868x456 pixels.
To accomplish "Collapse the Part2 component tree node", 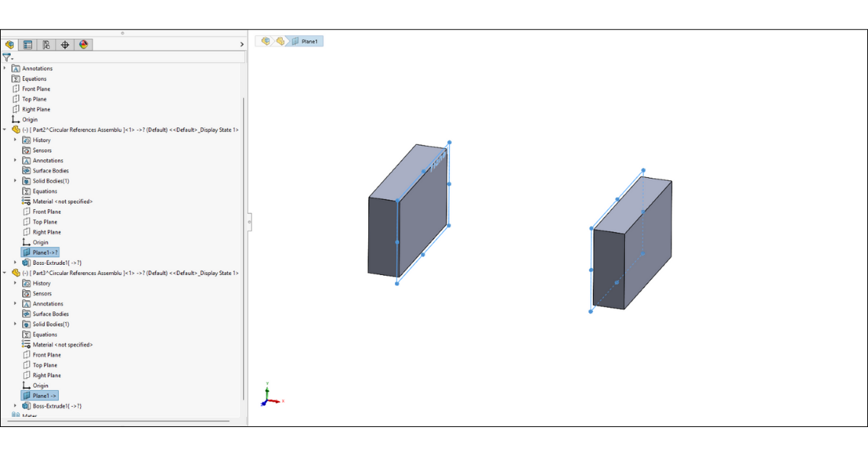I will 5,130.
